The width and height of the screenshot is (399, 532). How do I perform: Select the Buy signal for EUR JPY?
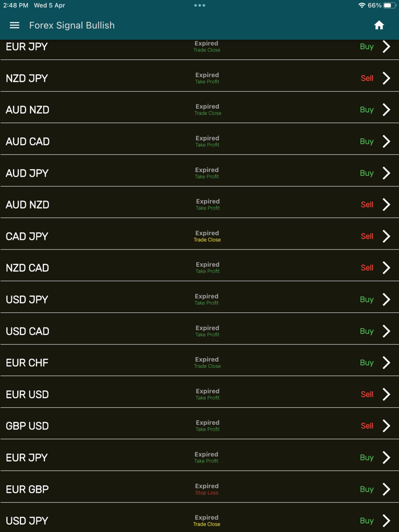(x=367, y=46)
